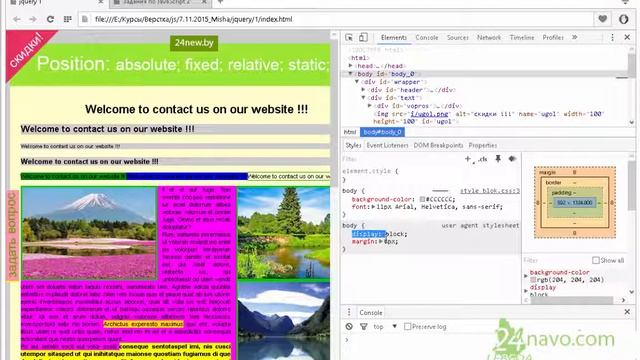Toggle element state with the pin icon
The height and width of the screenshot is (360, 640).
498,159
